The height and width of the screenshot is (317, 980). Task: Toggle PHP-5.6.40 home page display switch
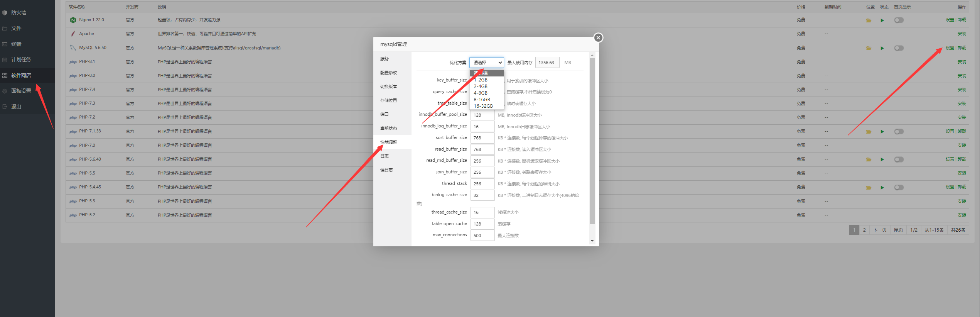tap(899, 159)
